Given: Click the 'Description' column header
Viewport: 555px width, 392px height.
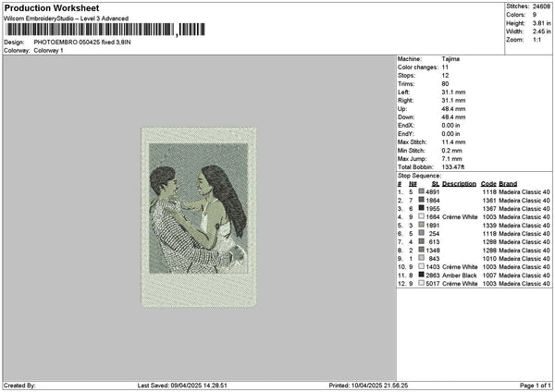Looking at the screenshot, I should click(459, 184).
